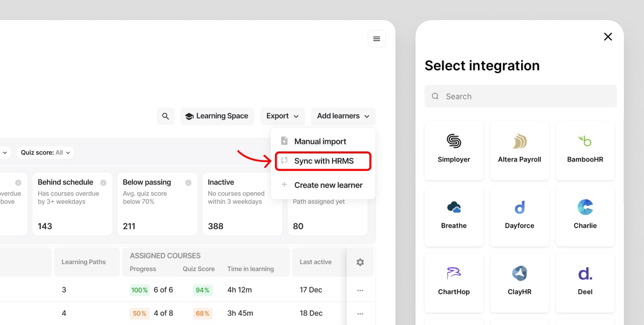The height and width of the screenshot is (325, 644).
Task: Open the Quiz score filter dropdown
Action: (x=45, y=152)
